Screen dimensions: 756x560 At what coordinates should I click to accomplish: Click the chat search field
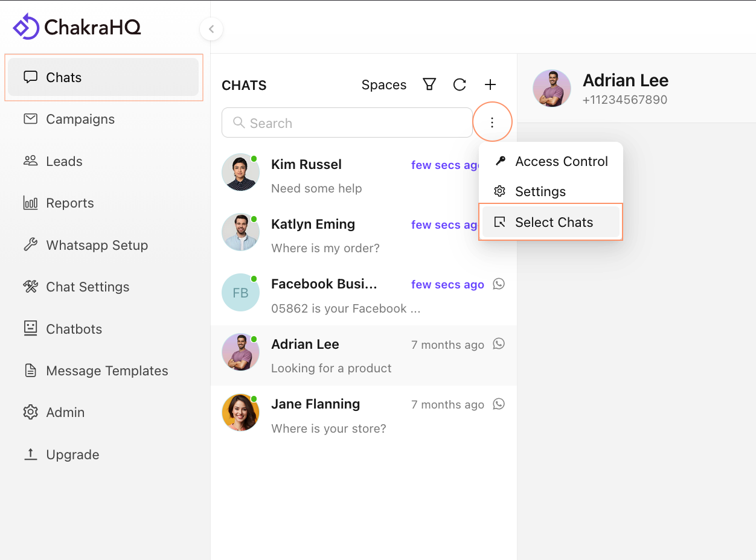347,122
